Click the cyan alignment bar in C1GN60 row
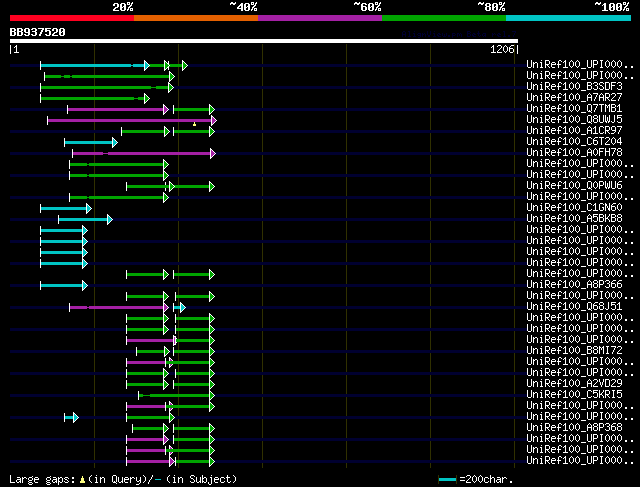This screenshot has height=487, width=640. 66,209
